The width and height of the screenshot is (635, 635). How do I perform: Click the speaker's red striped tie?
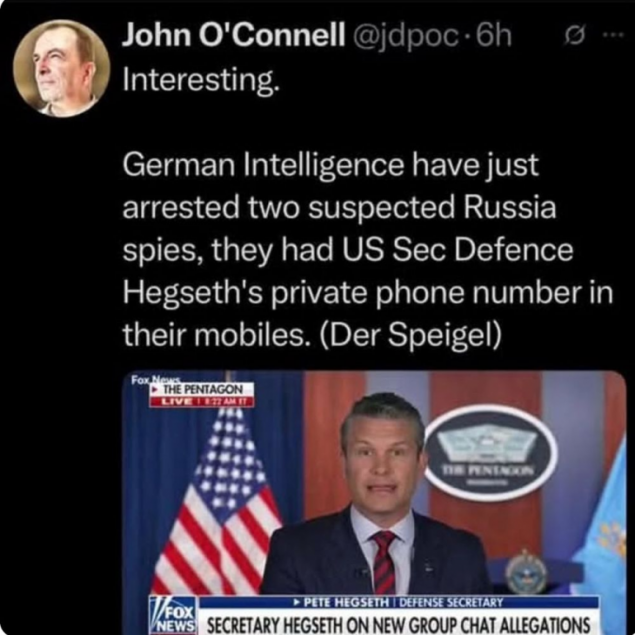pyautogui.click(x=383, y=560)
